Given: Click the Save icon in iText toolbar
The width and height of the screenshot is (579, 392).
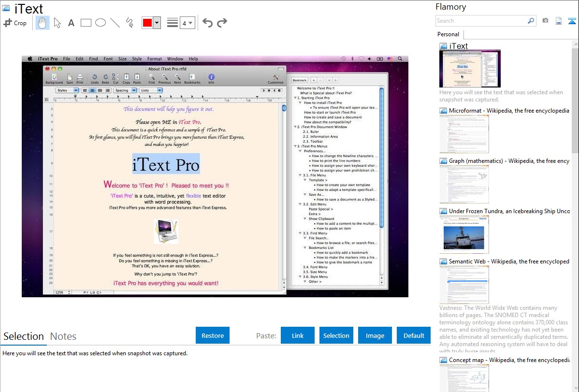Looking at the screenshot, I should (x=70, y=79).
